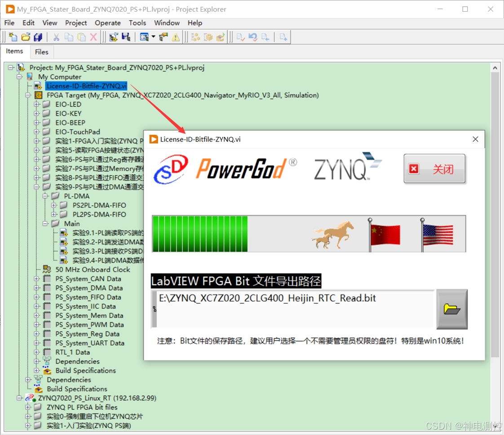Click the Save Project toolbar icon
504x435 pixels.
point(126,37)
